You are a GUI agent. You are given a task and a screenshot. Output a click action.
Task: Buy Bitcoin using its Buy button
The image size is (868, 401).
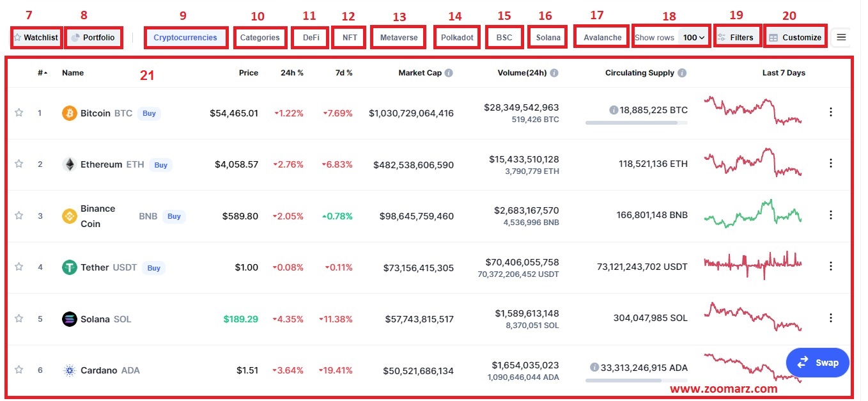[149, 114]
